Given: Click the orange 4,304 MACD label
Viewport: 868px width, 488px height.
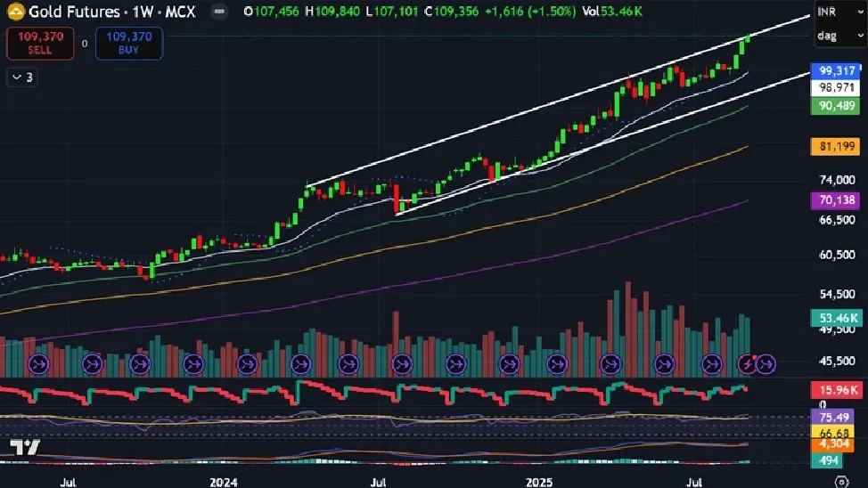Looking at the screenshot, I should point(833,444).
